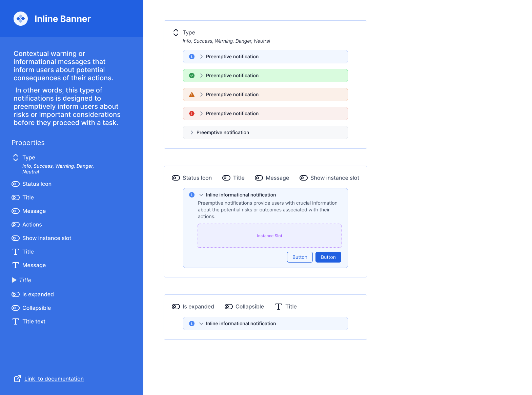Toggle Status Icon property in sidebar
532x395 pixels.
tap(16, 184)
